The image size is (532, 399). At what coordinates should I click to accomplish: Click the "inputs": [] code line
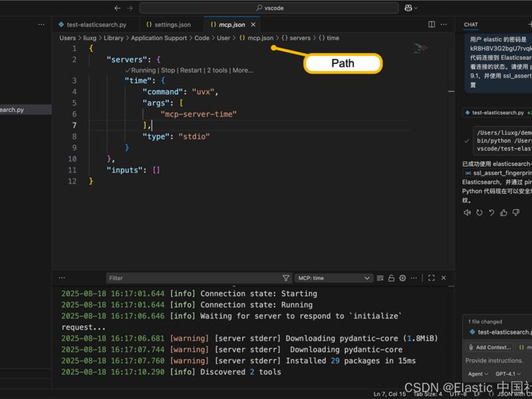pyautogui.click(x=133, y=170)
